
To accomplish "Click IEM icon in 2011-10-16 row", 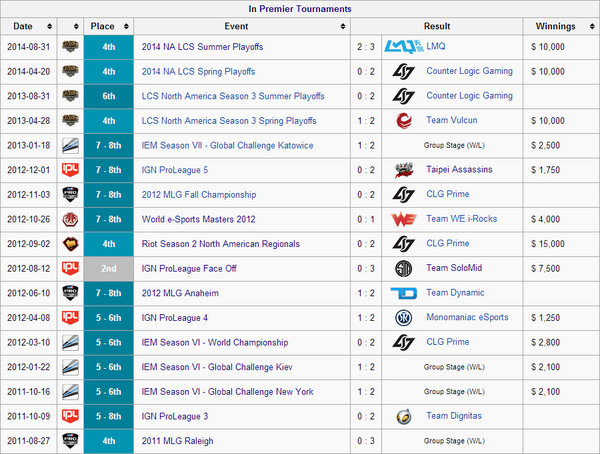I will click(x=70, y=392).
